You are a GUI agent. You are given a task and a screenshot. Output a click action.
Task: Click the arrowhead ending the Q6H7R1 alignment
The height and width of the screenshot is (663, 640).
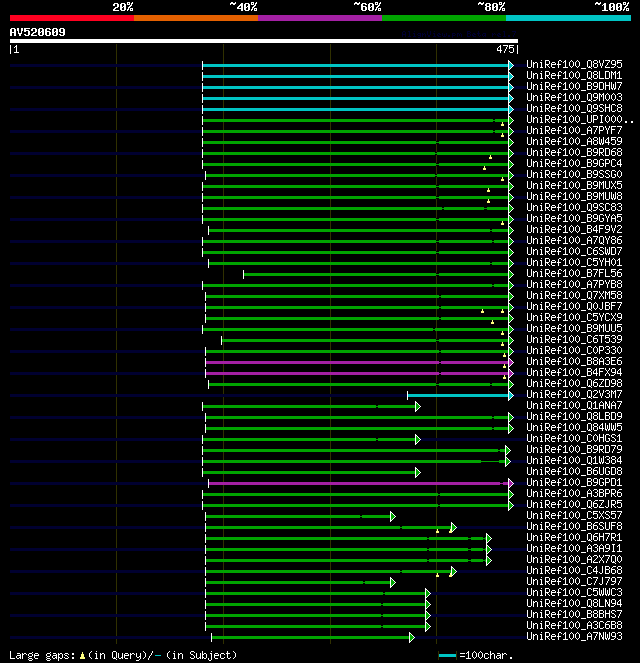(489, 538)
